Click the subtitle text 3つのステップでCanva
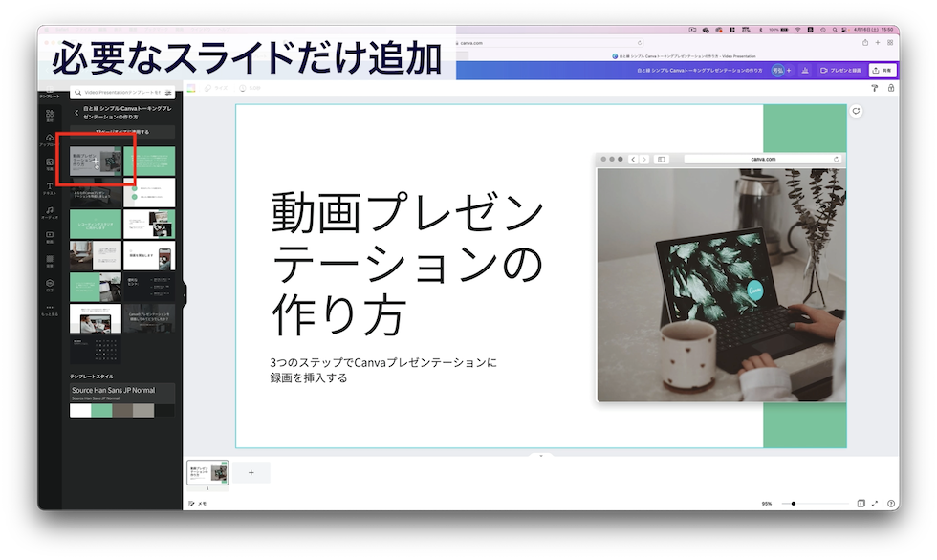The image size is (937, 560). click(383, 370)
